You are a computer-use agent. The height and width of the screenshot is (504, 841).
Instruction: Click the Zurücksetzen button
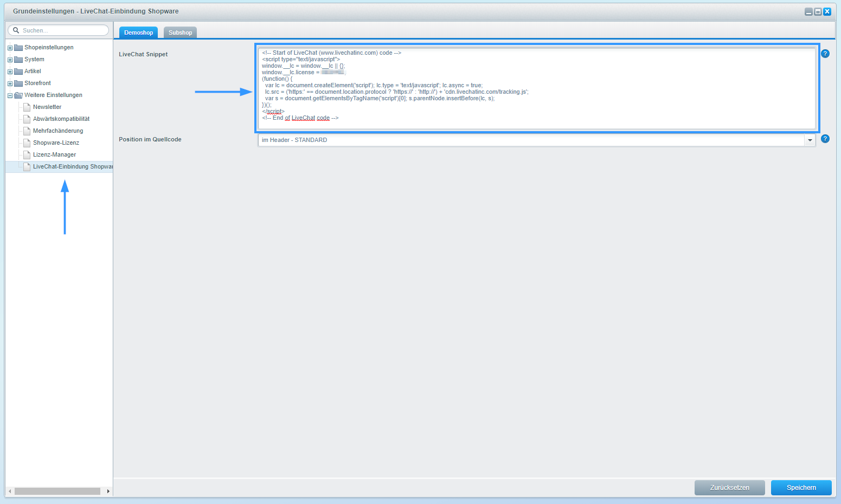pyautogui.click(x=730, y=488)
